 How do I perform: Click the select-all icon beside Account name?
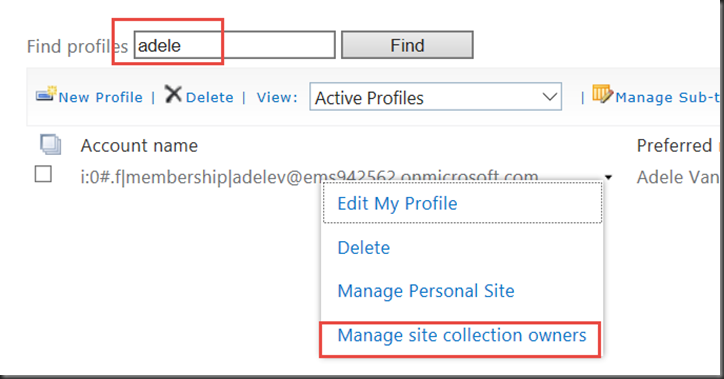coord(50,144)
